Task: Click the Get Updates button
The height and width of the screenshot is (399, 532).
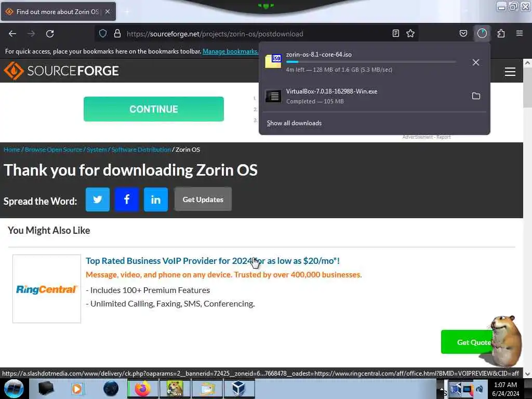Action: 203,199
